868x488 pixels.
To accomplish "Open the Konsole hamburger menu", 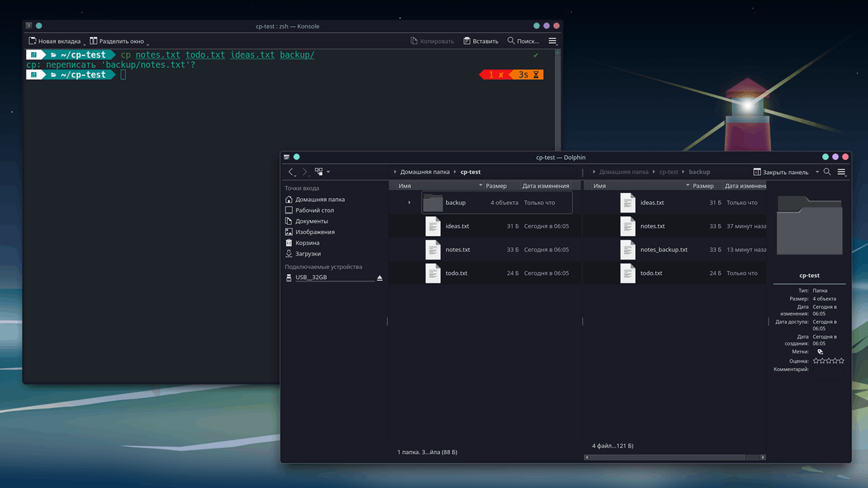I will coord(552,41).
